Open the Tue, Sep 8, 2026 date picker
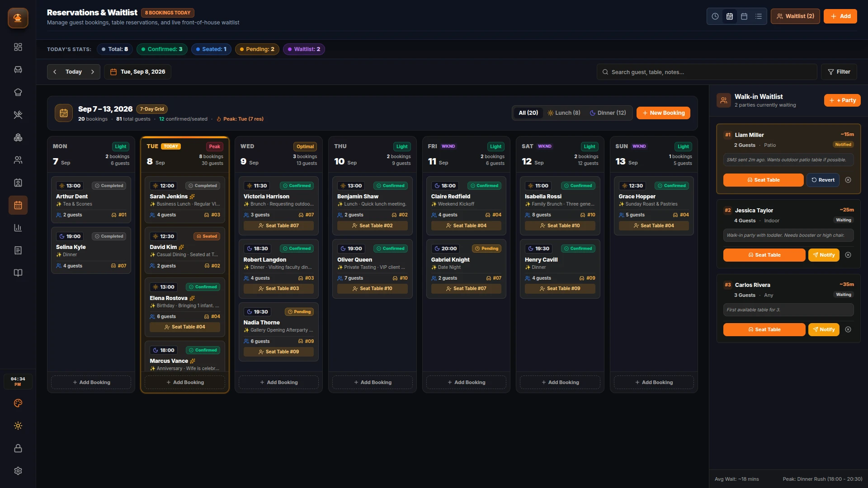This screenshot has height=488, width=868. click(138, 72)
